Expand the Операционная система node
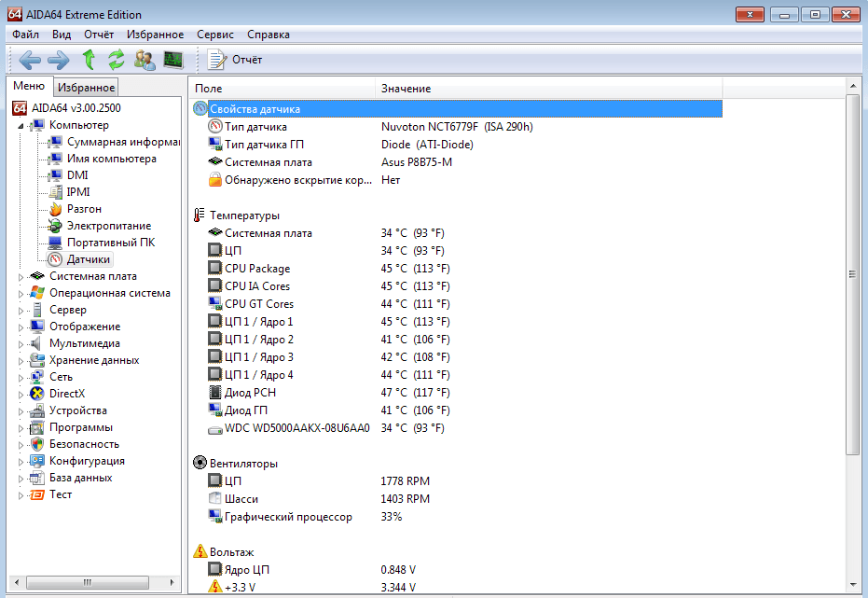Viewport: 868px width, 598px height. point(21,294)
